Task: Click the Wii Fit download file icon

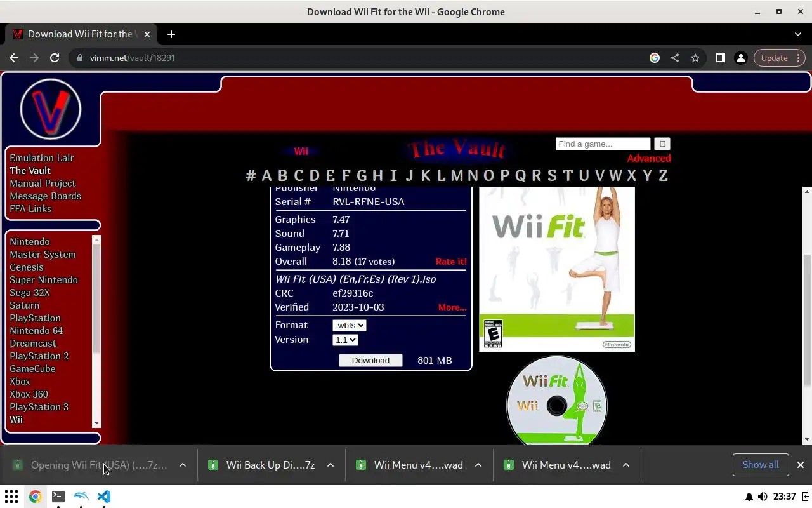Action: pyautogui.click(x=18, y=465)
